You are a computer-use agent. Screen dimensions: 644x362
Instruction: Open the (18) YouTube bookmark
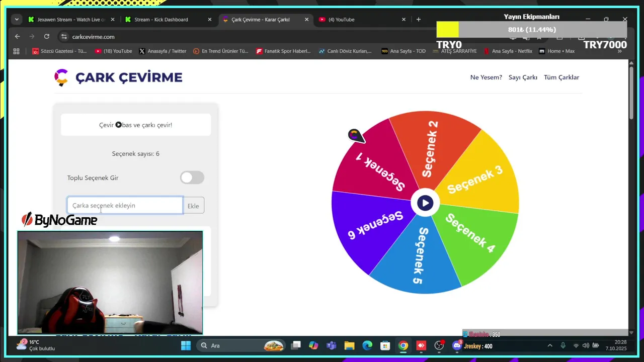pyautogui.click(x=114, y=51)
